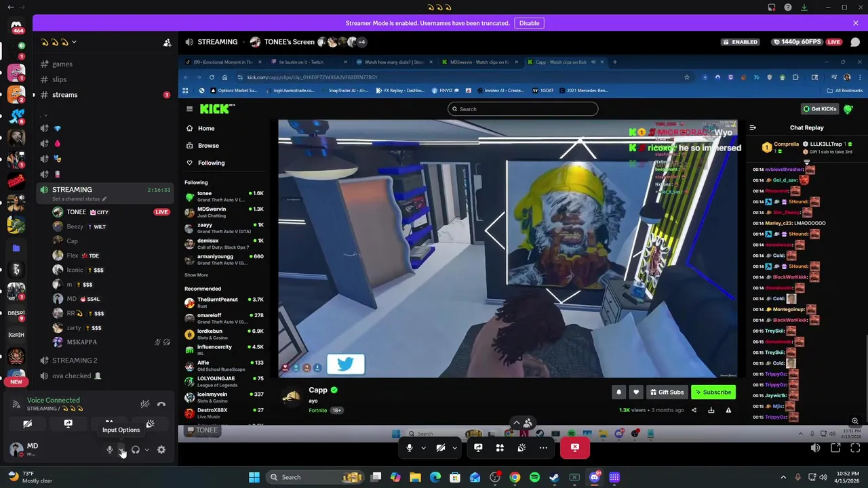Open the Input Options arrow beside the mic
868x488 pixels.
click(121, 449)
